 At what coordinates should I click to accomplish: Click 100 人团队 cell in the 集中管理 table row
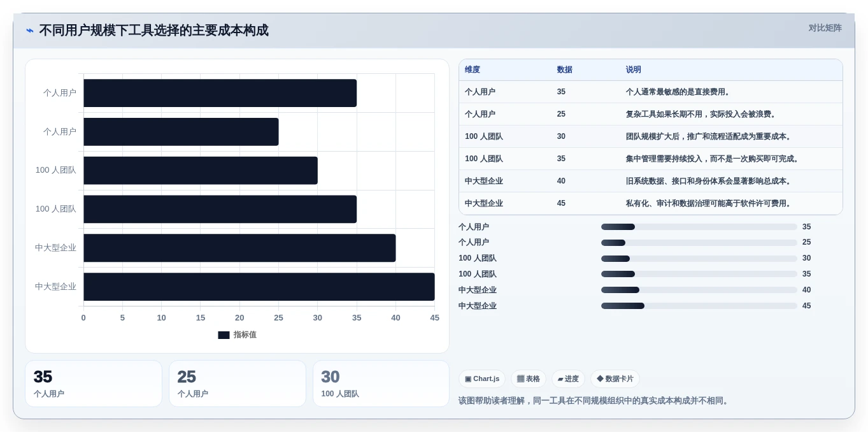pyautogui.click(x=484, y=159)
